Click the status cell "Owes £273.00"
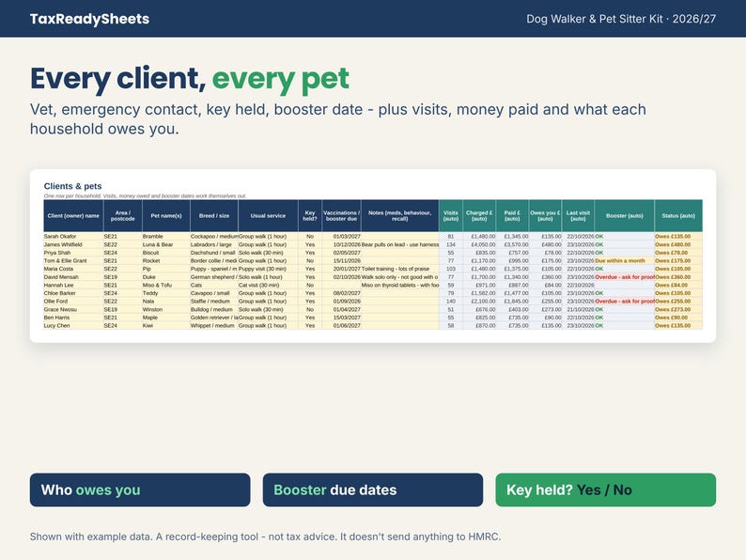 [678, 309]
